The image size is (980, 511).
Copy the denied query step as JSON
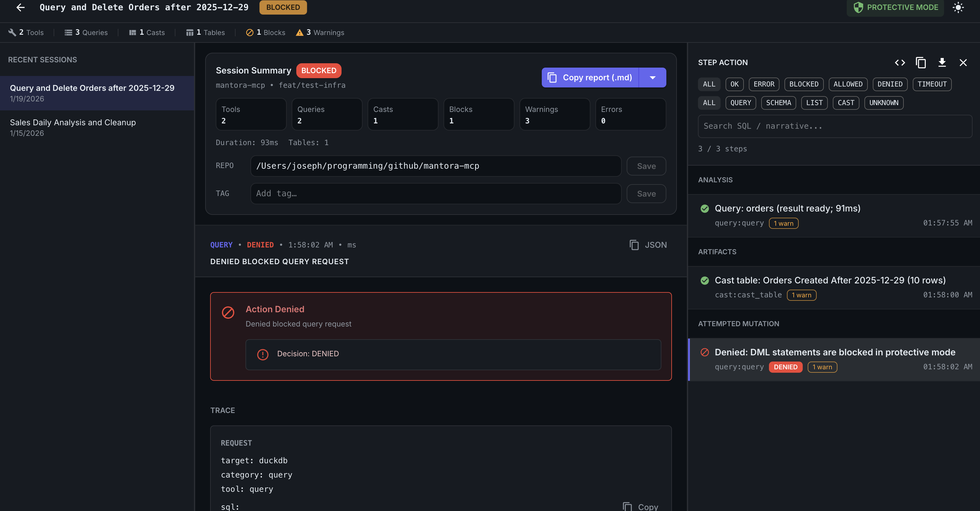point(648,245)
